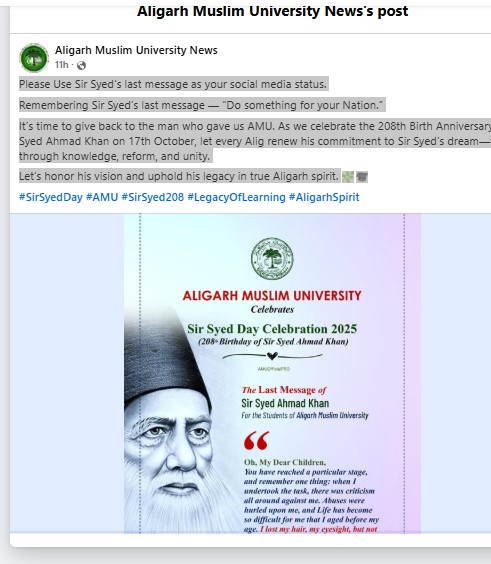Click the globe public audience icon
Viewport: 491px width, 564px height.
(82, 65)
